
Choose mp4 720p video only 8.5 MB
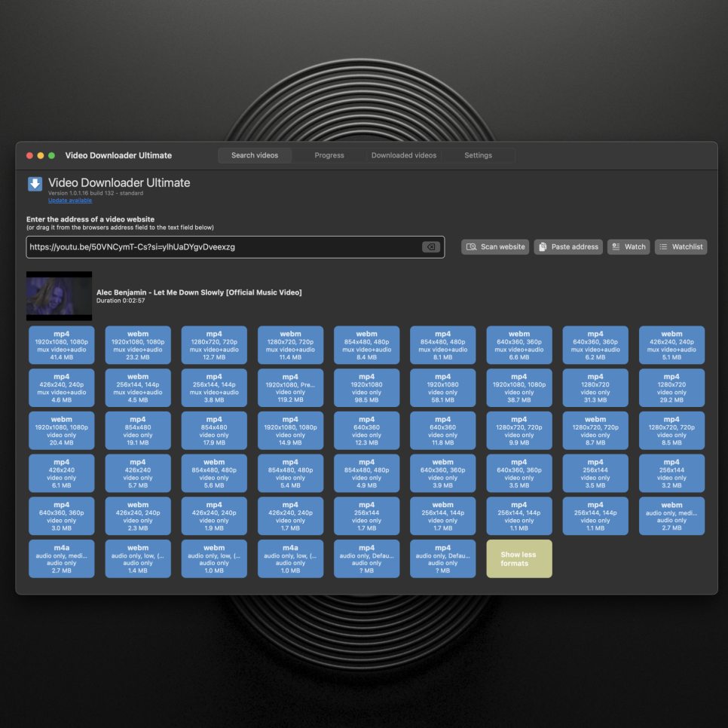(671, 430)
